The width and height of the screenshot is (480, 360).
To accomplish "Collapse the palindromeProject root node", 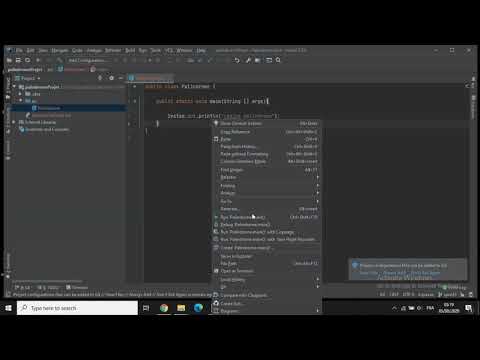I will (x=14, y=87).
